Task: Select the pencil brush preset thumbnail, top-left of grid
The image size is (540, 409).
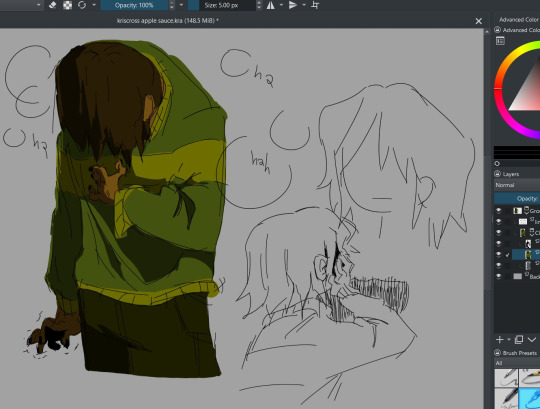Action: [x=506, y=378]
